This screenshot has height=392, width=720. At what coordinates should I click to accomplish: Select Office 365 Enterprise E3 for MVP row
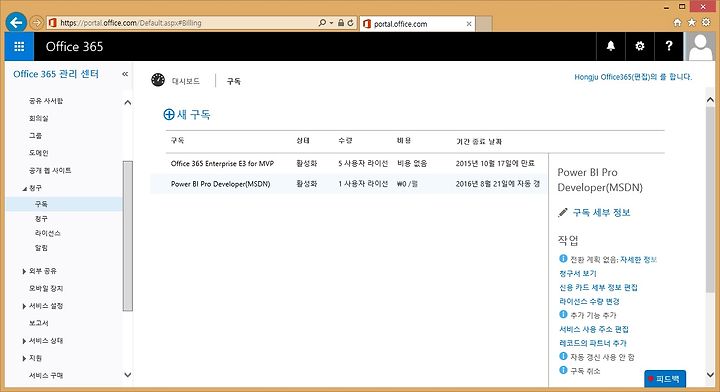pyautogui.click(x=349, y=163)
